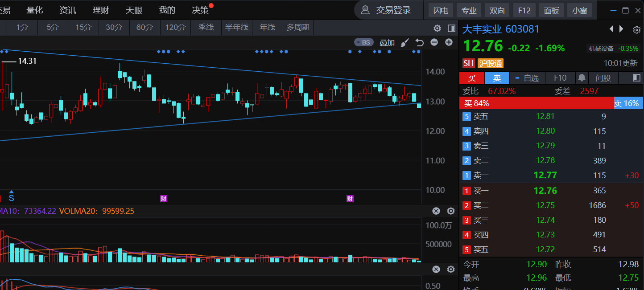Toggle 自选 to remove the stock from watchlist
The width and height of the screenshot is (644, 290).
point(527,78)
